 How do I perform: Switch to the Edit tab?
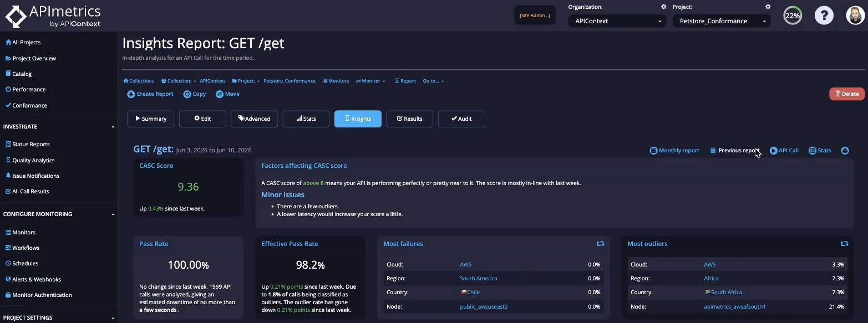point(202,119)
